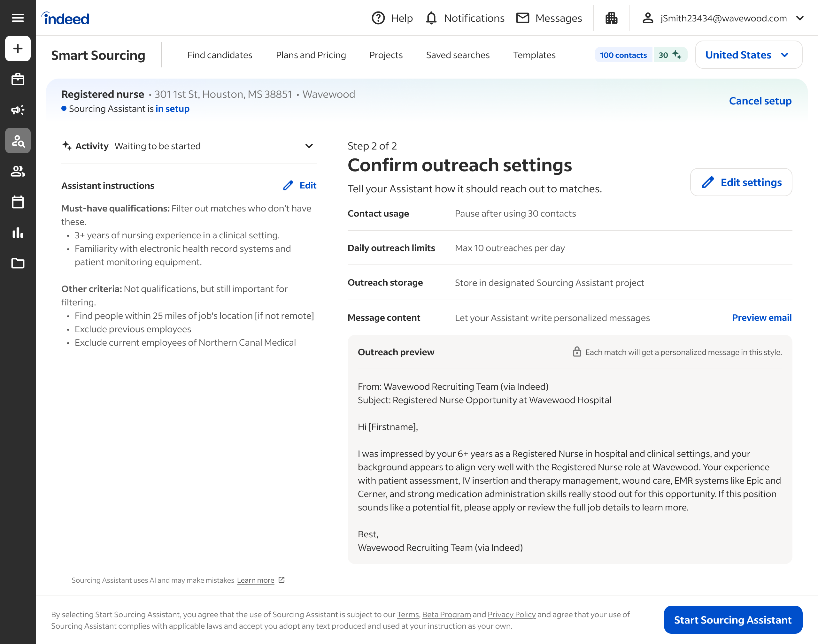Open the Privacy Policy link
The width and height of the screenshot is (818, 644).
tap(511, 615)
